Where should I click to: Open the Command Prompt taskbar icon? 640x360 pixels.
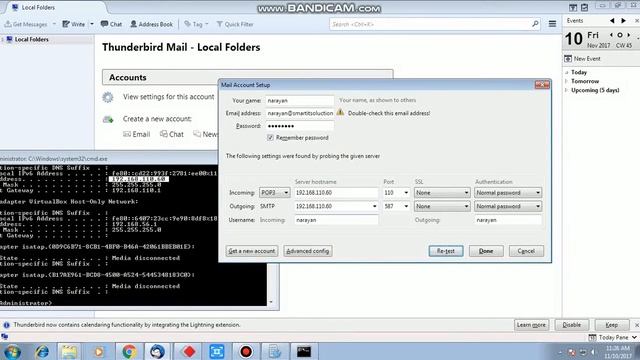click(x=304, y=351)
